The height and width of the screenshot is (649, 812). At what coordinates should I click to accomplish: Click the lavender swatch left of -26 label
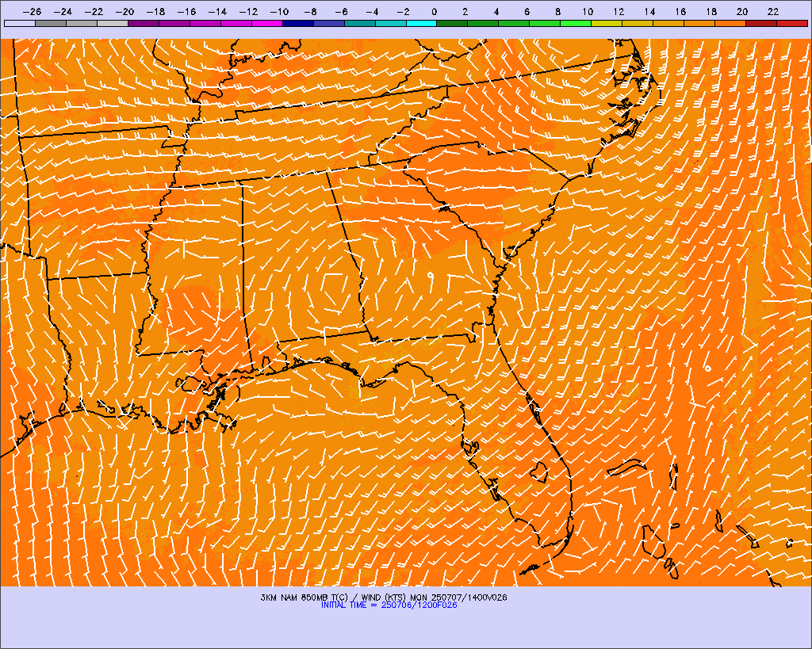[x=20, y=23]
